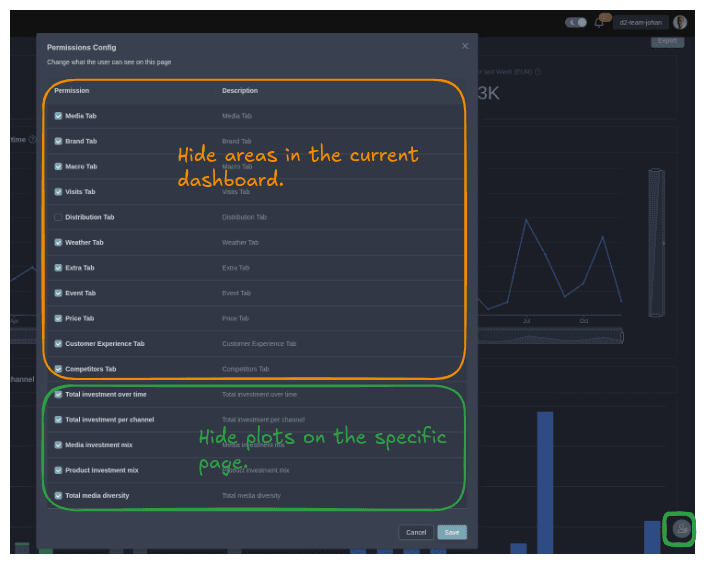
Task: Toggle the dark mode switch
Action: click(576, 22)
